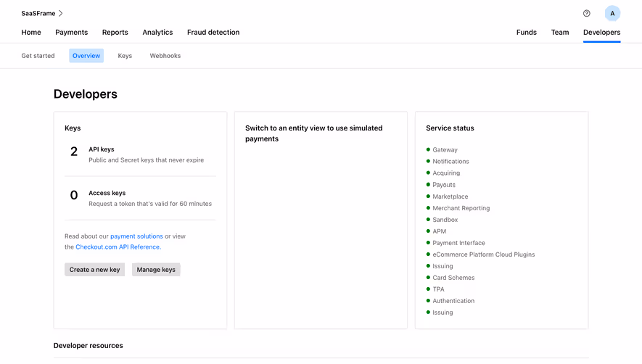This screenshot has width=642, height=364.
Task: Go to the Home menu
Action: tap(31, 33)
